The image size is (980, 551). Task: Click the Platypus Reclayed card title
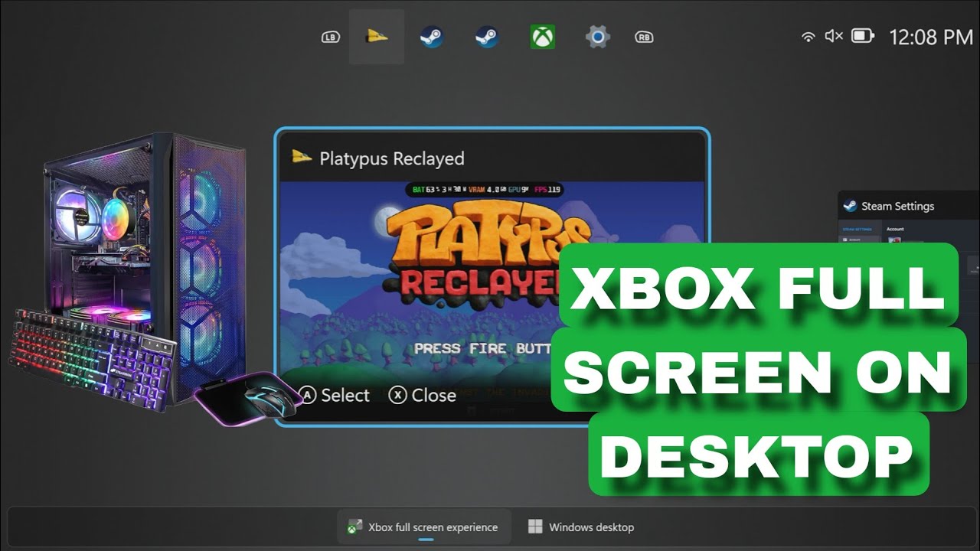392,158
